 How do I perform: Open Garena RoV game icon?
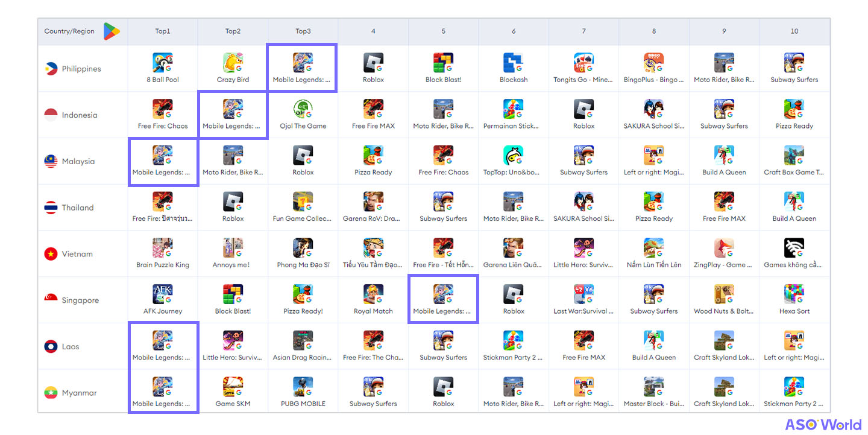[x=373, y=202]
